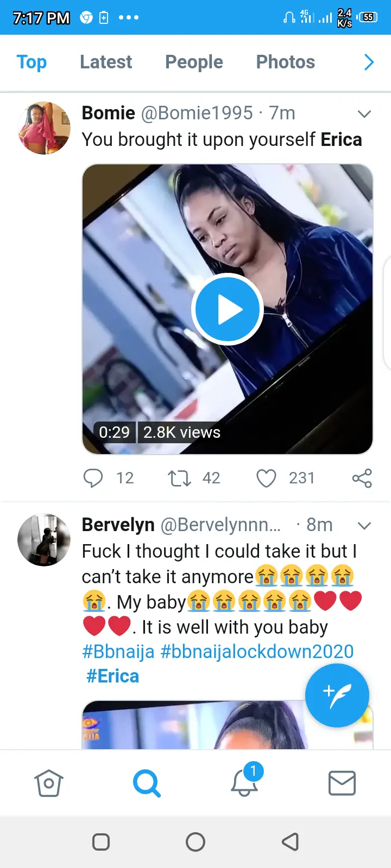
Task: Tap the Search magnifier icon
Action: [x=147, y=783]
